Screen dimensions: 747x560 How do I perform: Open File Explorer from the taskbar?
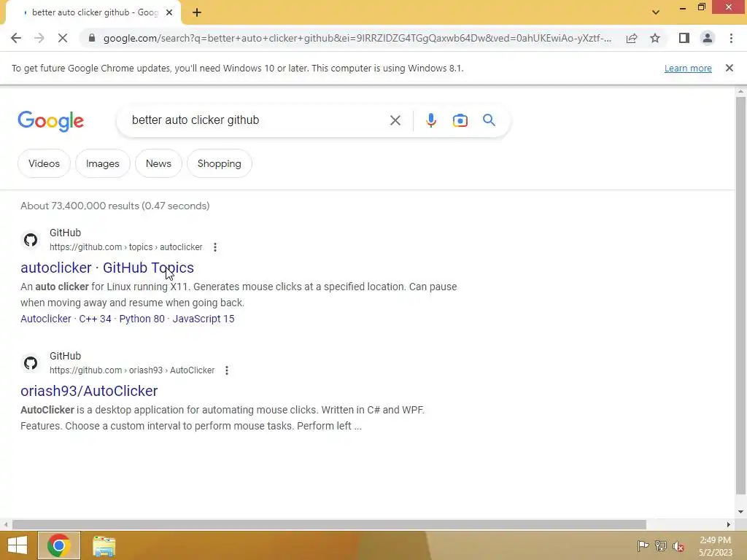coord(104,545)
